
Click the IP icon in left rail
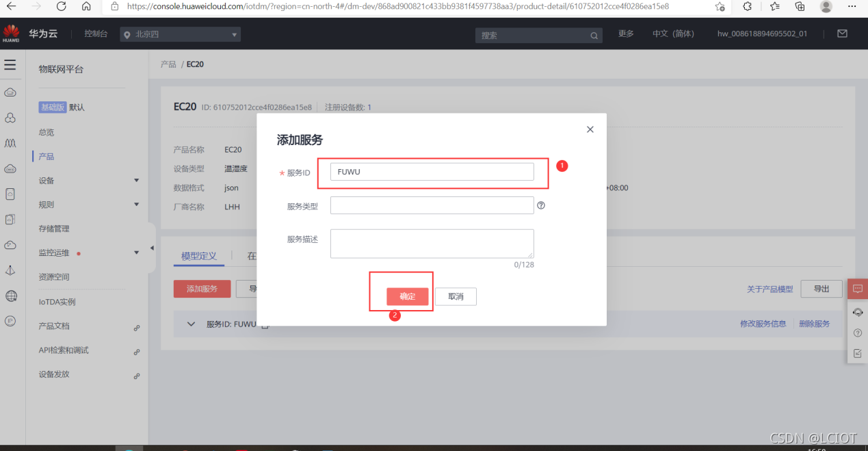10,321
